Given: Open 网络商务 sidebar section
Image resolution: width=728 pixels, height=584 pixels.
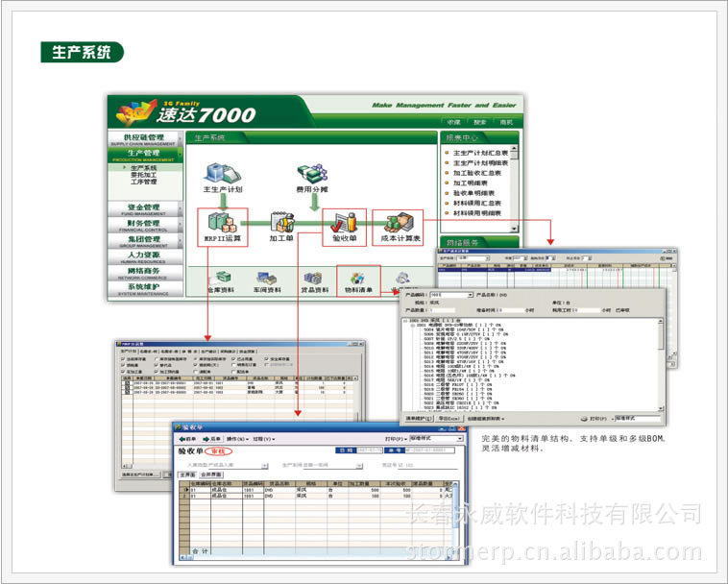Looking at the screenshot, I should pos(144,273).
